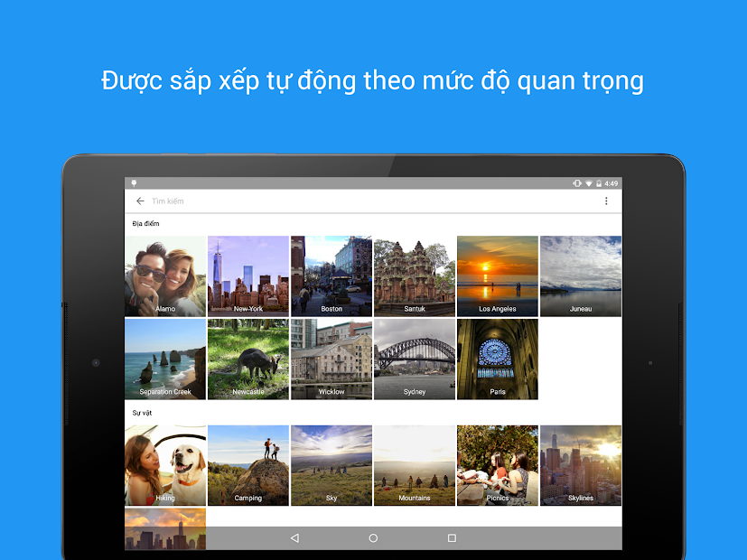Tap the notification icon at top left
Screen dimensions: 747x560
pyautogui.click(x=134, y=182)
